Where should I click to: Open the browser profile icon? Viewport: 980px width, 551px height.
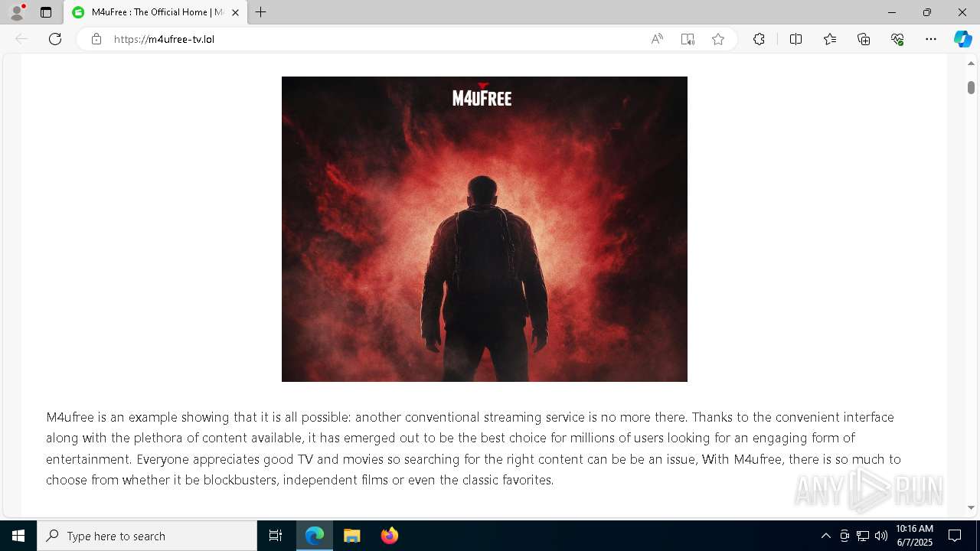click(17, 12)
